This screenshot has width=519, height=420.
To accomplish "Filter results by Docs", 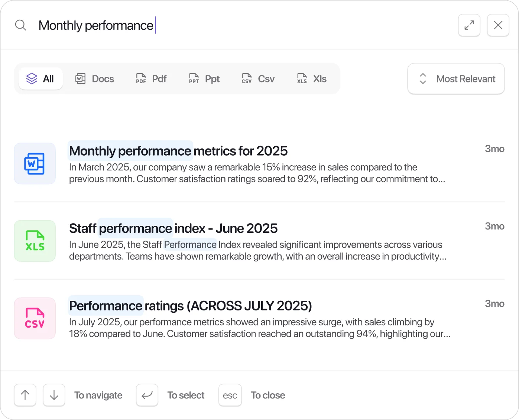I will coord(95,79).
